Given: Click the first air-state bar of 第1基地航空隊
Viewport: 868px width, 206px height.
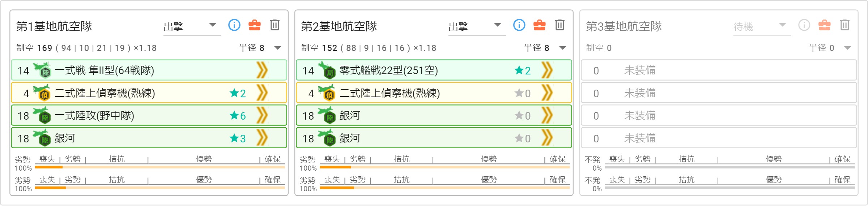Looking at the screenshot, I should pos(159,167).
